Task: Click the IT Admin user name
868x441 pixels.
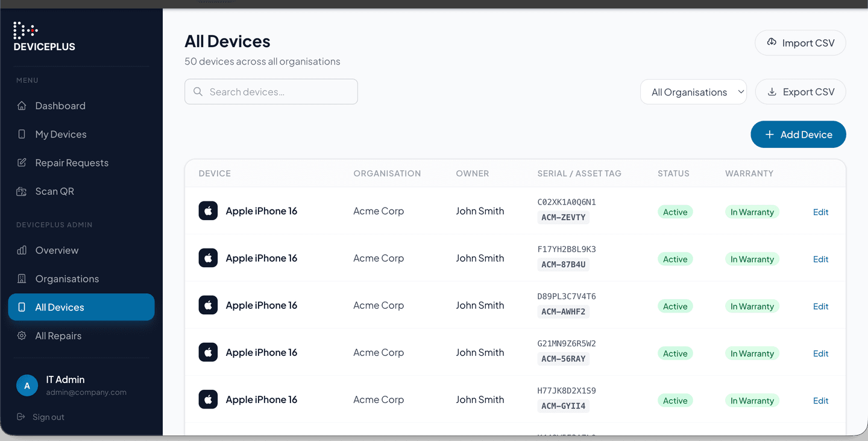Action: pyautogui.click(x=65, y=379)
